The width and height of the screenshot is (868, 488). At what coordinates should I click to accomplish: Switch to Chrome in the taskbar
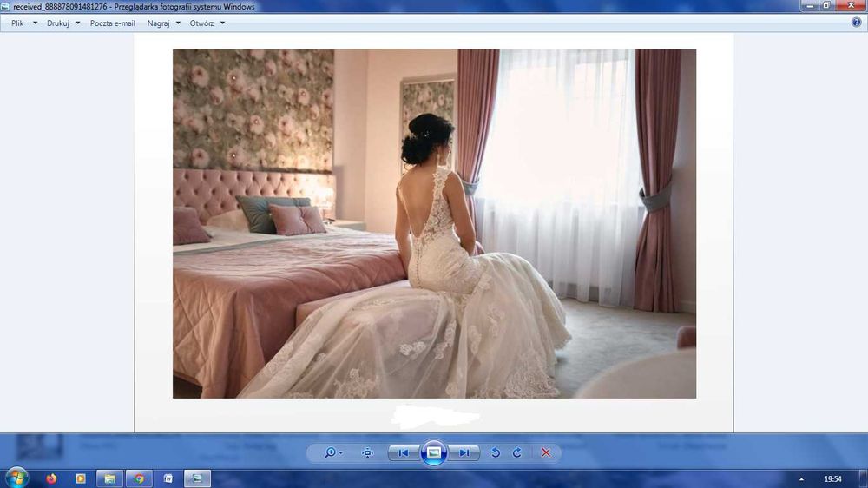click(139, 478)
